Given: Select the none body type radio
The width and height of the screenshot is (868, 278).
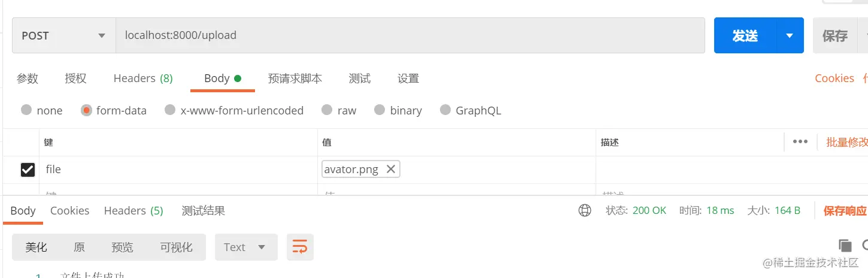Looking at the screenshot, I should pos(26,110).
